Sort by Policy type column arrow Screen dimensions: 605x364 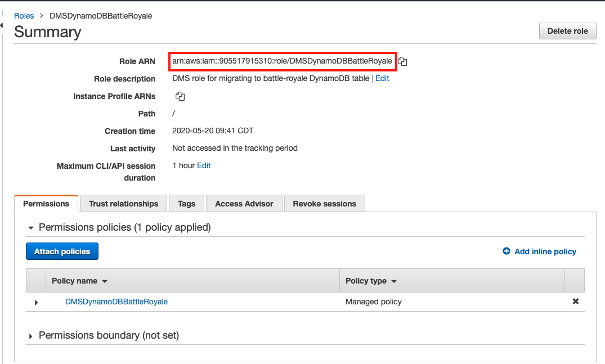pyautogui.click(x=394, y=281)
